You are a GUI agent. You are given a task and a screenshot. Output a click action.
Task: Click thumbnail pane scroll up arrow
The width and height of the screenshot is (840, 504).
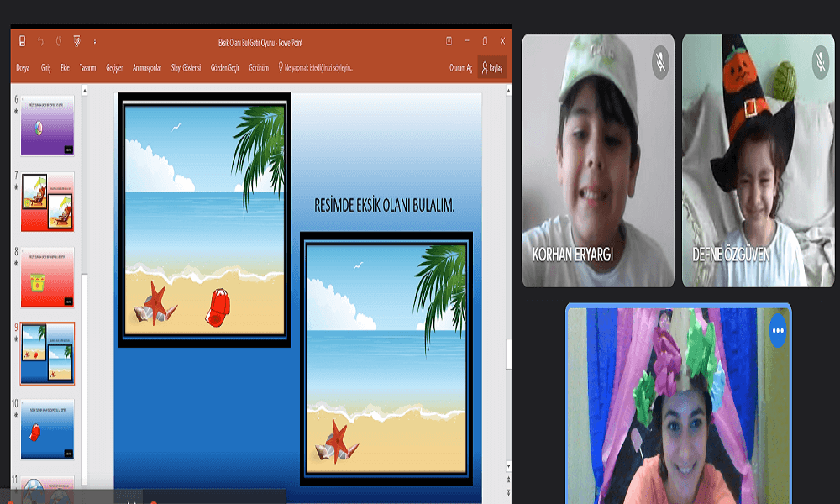click(85, 91)
